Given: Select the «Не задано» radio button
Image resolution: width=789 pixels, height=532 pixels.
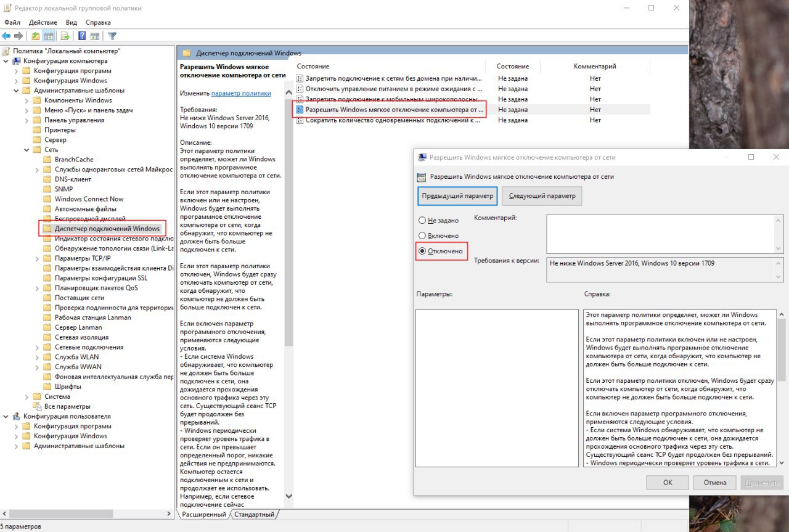Looking at the screenshot, I should coord(422,220).
